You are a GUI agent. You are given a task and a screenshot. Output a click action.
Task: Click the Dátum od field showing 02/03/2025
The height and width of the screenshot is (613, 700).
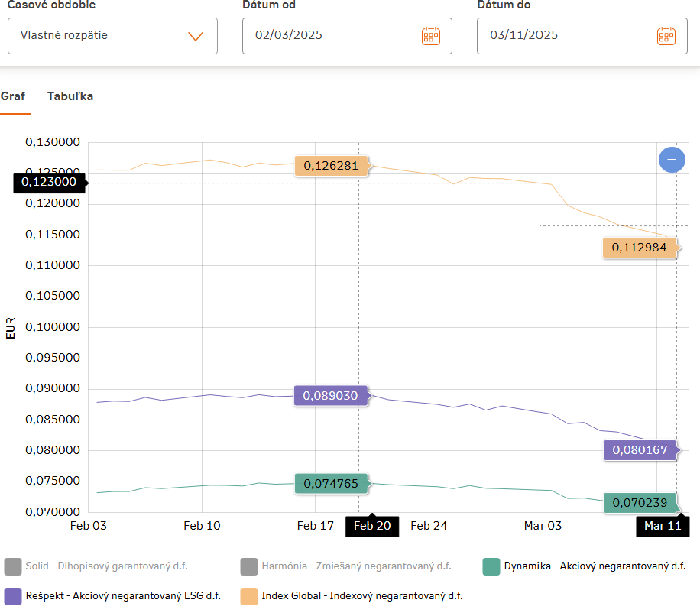(x=347, y=36)
